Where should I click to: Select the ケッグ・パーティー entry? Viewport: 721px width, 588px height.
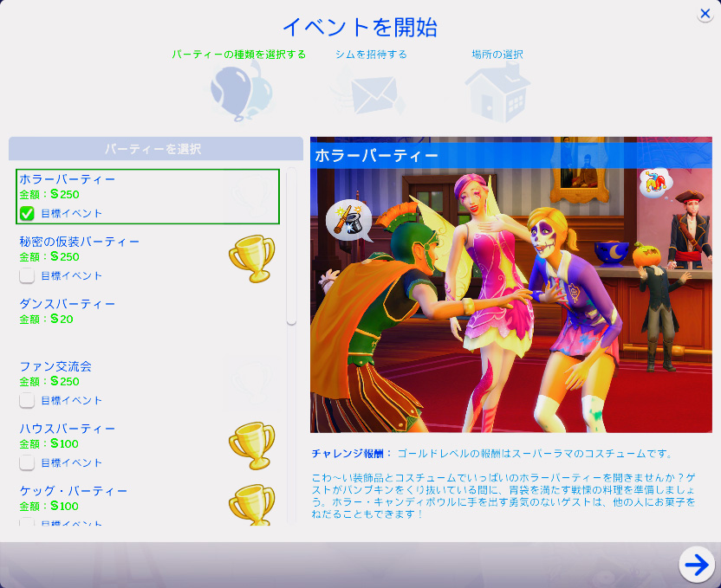tap(74, 491)
